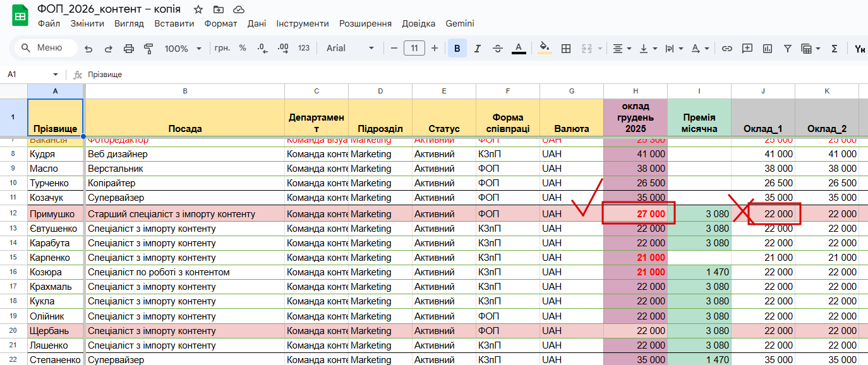Open the Google Sheets home icon

click(x=20, y=16)
